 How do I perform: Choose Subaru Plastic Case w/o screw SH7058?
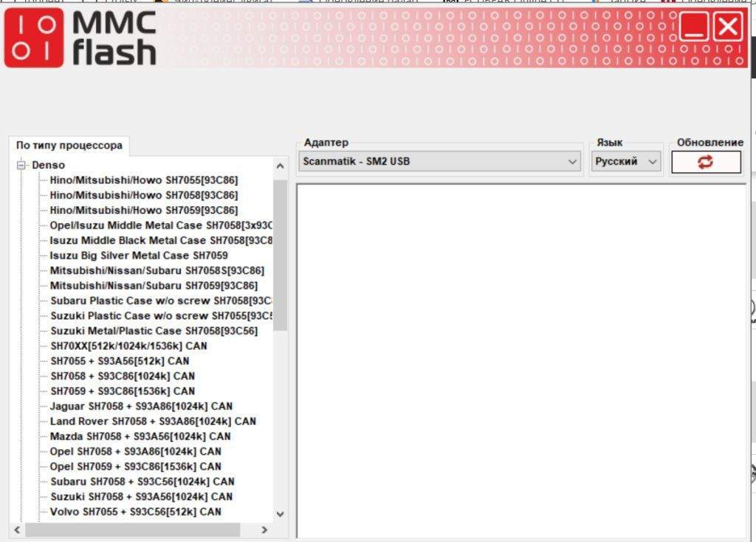pos(161,301)
